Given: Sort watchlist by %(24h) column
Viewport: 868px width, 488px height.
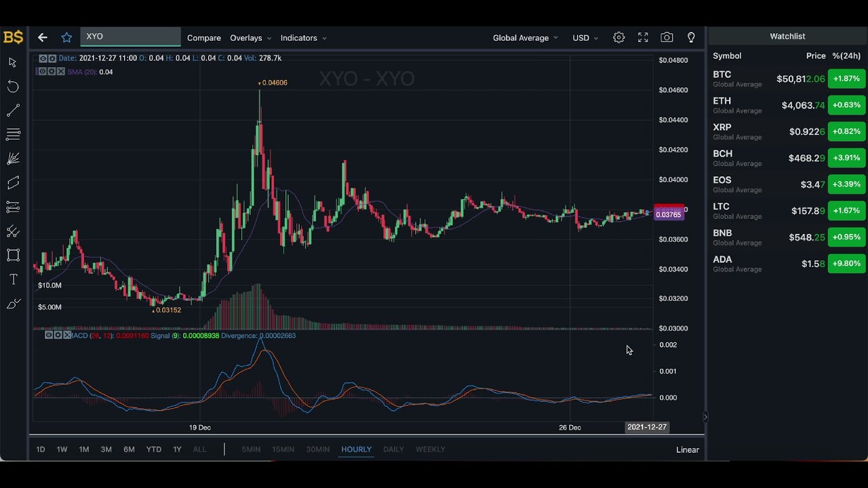Looking at the screenshot, I should (846, 56).
